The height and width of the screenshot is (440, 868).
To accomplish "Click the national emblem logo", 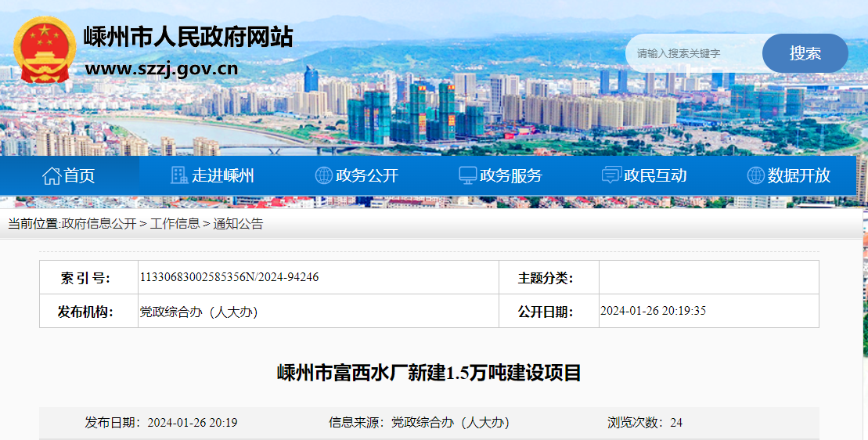I will click(45, 50).
